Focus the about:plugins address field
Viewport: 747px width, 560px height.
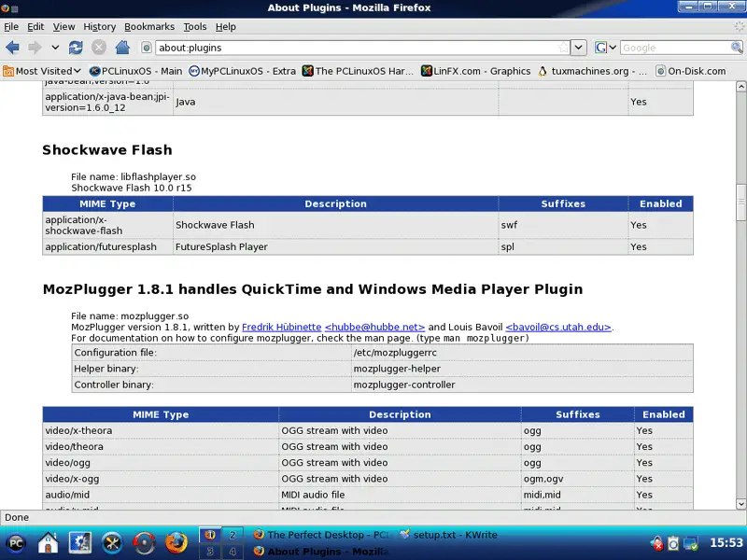click(358, 48)
